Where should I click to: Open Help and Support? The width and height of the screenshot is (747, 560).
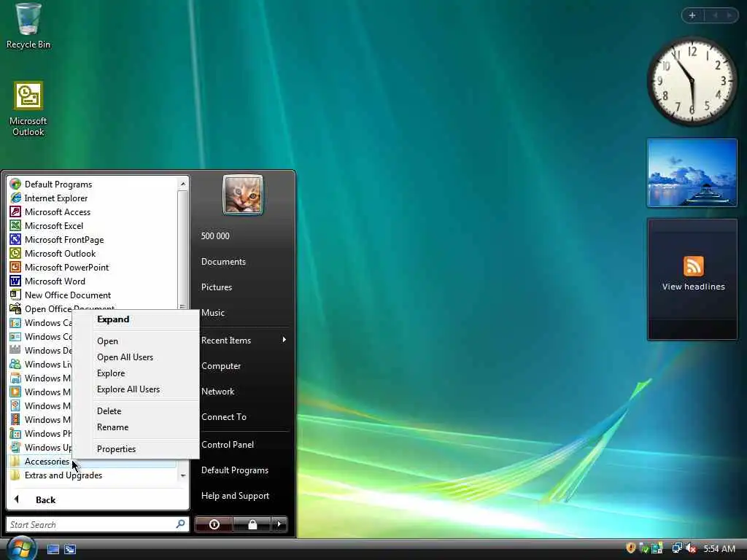click(x=235, y=496)
